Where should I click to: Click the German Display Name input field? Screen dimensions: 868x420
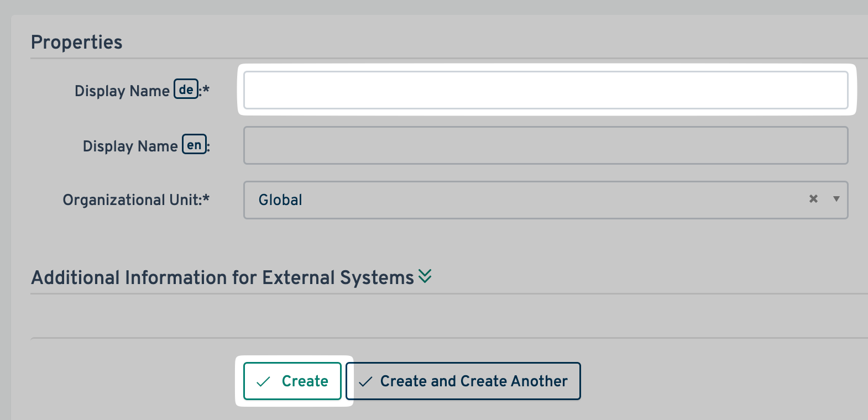[x=545, y=90]
